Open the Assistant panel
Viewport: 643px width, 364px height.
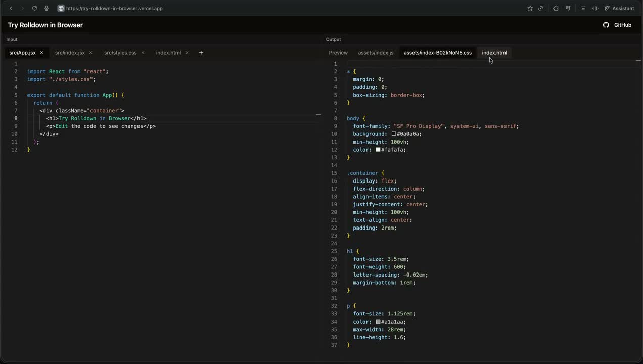pos(619,8)
